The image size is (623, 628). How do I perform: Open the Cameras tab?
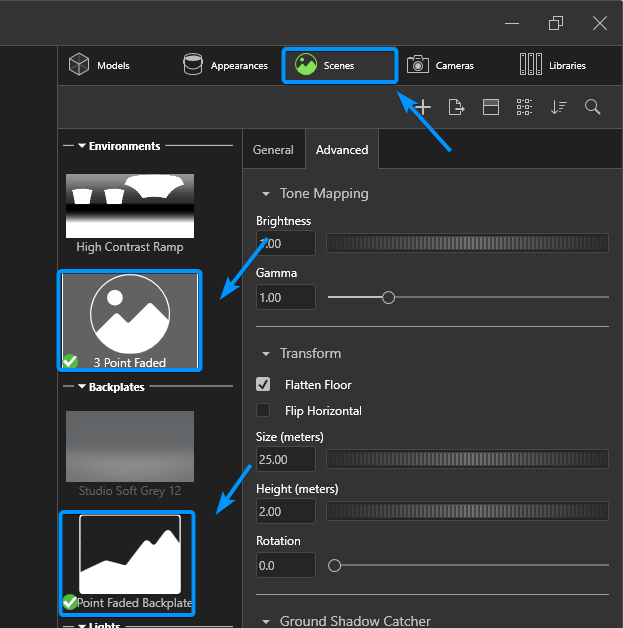[x=440, y=65]
